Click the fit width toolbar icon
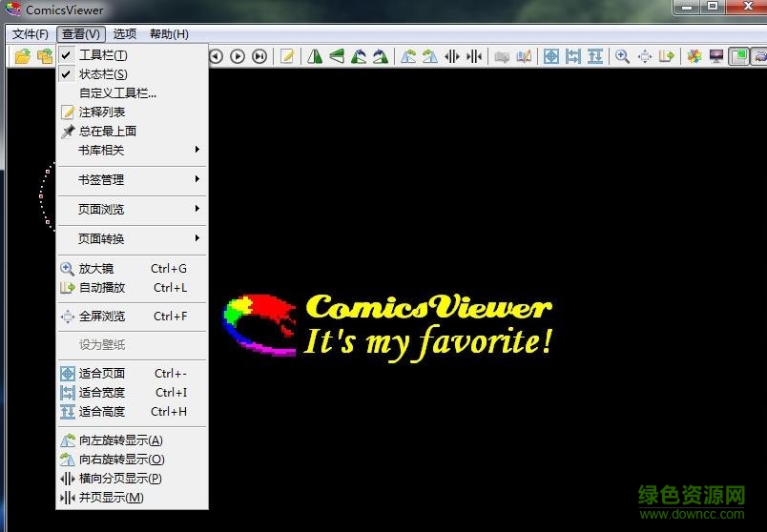The width and height of the screenshot is (767, 532). (x=572, y=56)
